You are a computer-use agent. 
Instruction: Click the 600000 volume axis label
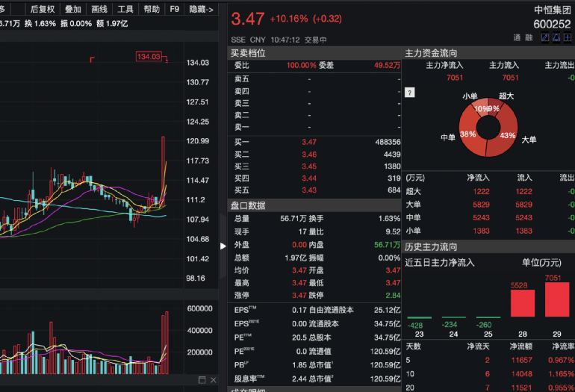point(200,309)
